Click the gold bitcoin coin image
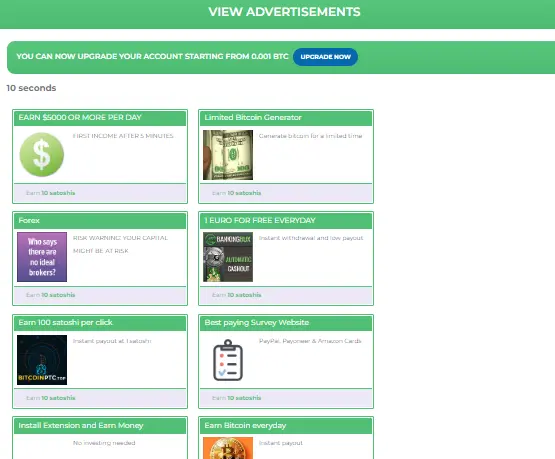This screenshot has height=459, width=555. pos(228,448)
